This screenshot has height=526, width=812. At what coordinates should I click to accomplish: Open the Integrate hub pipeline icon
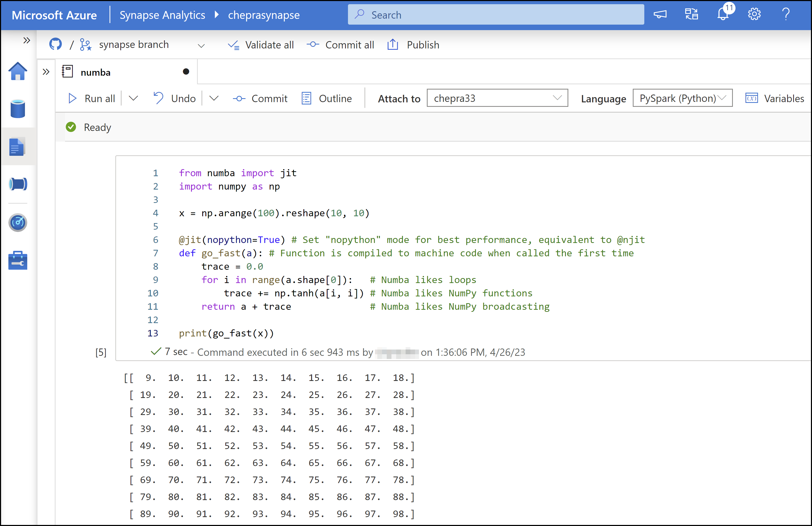(18, 184)
